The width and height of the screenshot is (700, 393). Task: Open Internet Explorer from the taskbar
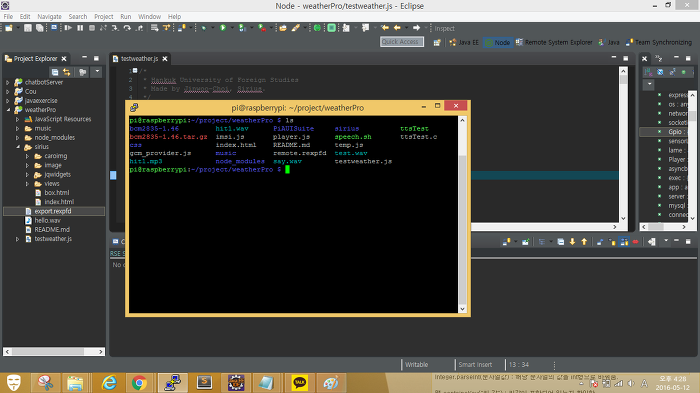[109, 383]
